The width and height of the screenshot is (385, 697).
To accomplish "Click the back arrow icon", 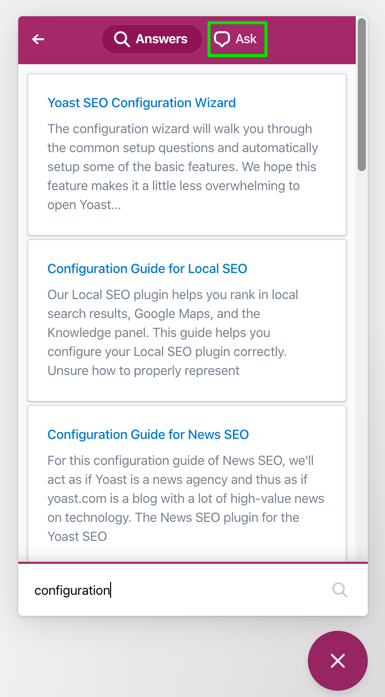I will tap(38, 39).
